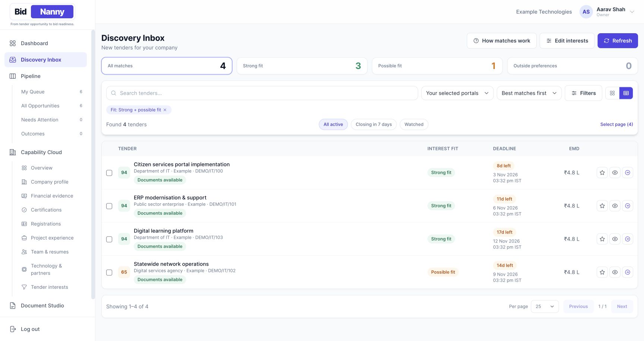
Task: Click the Refresh button
Action: tap(618, 41)
